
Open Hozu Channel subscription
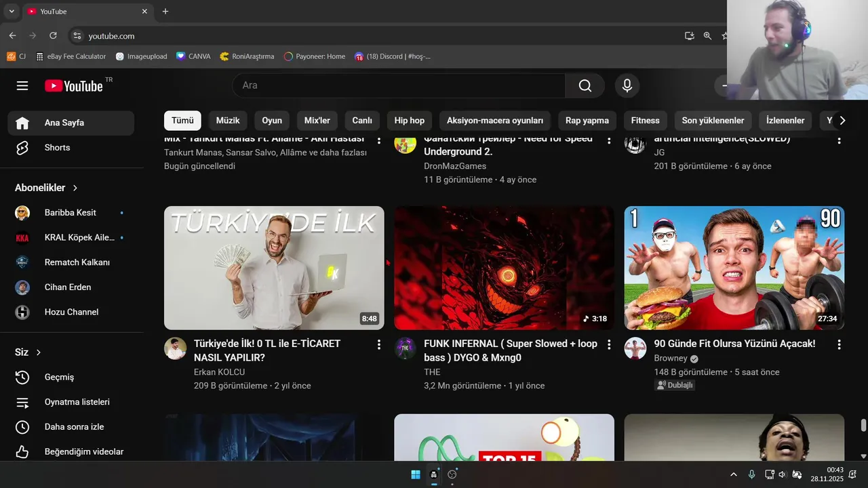[x=71, y=312]
